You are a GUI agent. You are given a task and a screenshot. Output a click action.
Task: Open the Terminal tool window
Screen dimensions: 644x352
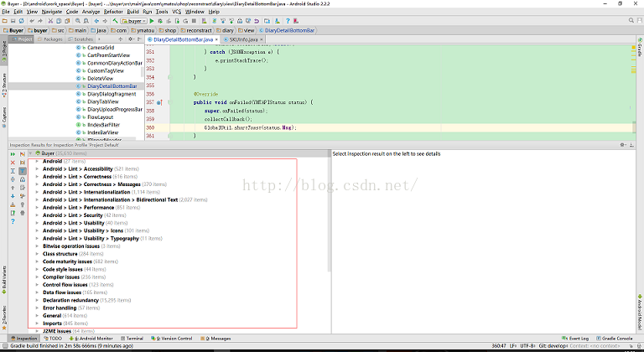[x=132, y=339]
